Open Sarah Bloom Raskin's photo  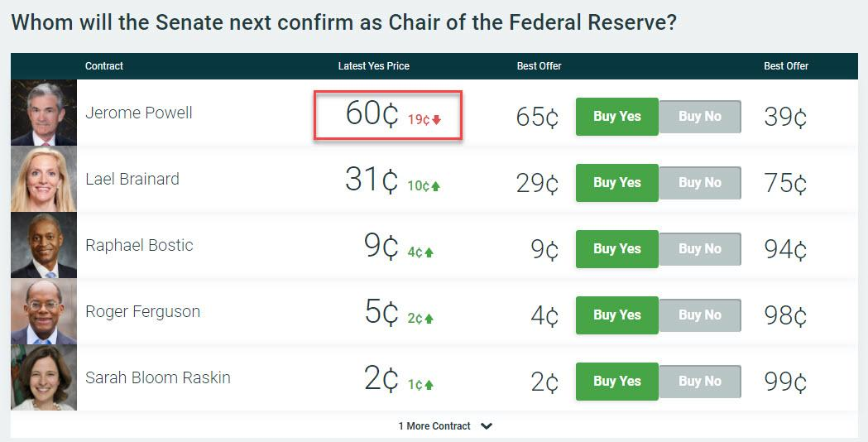click(44, 377)
